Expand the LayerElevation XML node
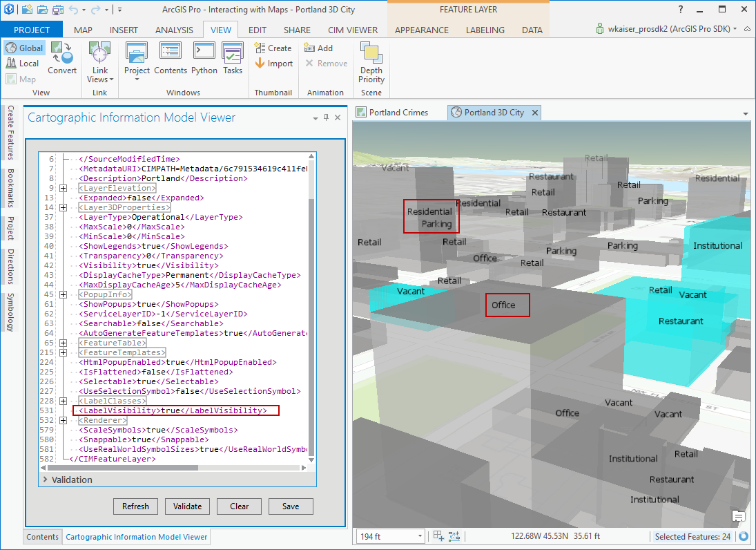The width and height of the screenshot is (756, 550). tap(63, 188)
